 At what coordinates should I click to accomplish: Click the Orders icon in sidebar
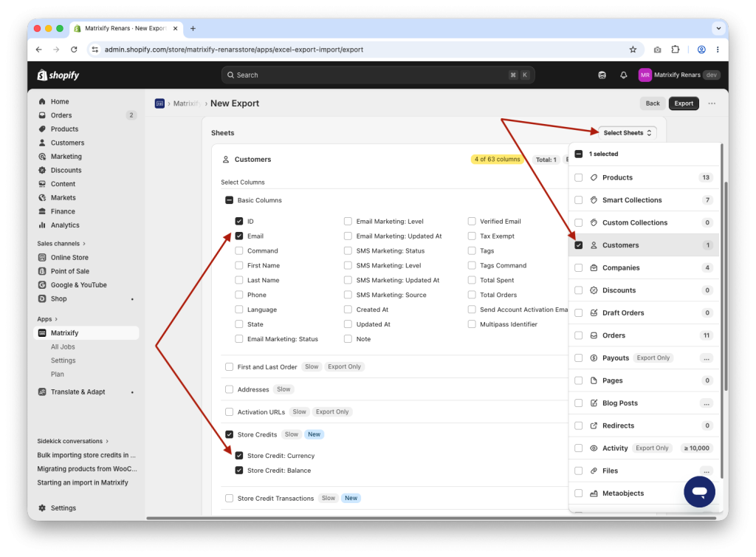click(42, 115)
